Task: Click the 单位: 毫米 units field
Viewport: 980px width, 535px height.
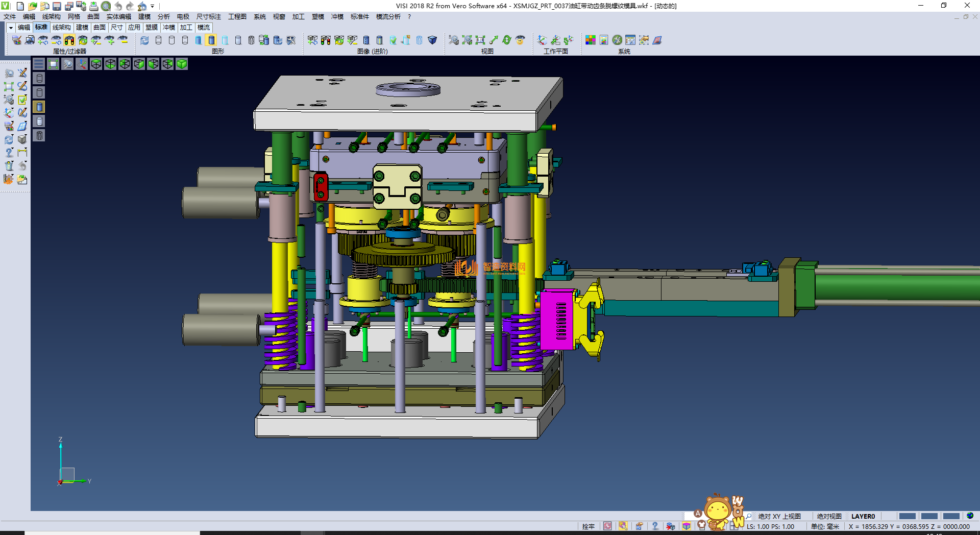Action: click(825, 526)
